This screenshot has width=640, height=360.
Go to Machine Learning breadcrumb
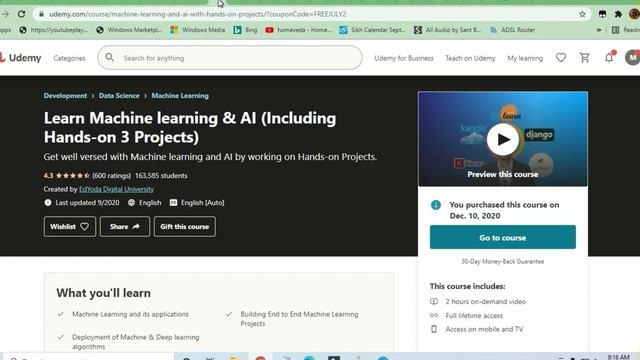coord(180,96)
